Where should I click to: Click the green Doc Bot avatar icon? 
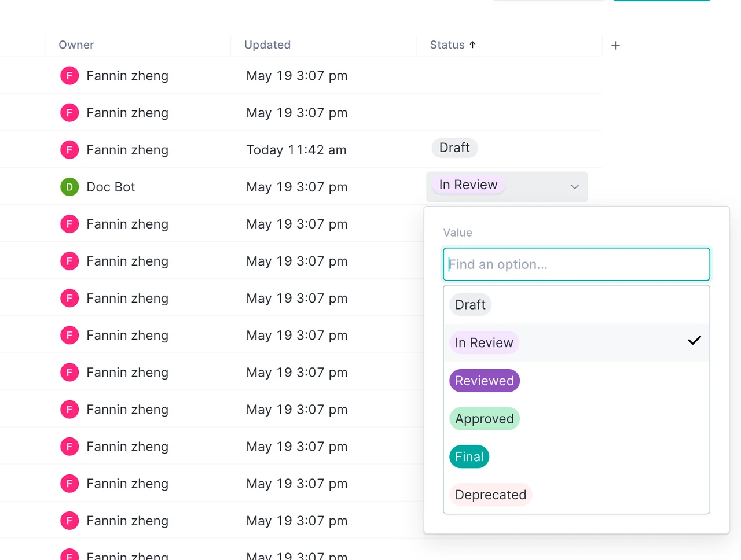click(69, 187)
